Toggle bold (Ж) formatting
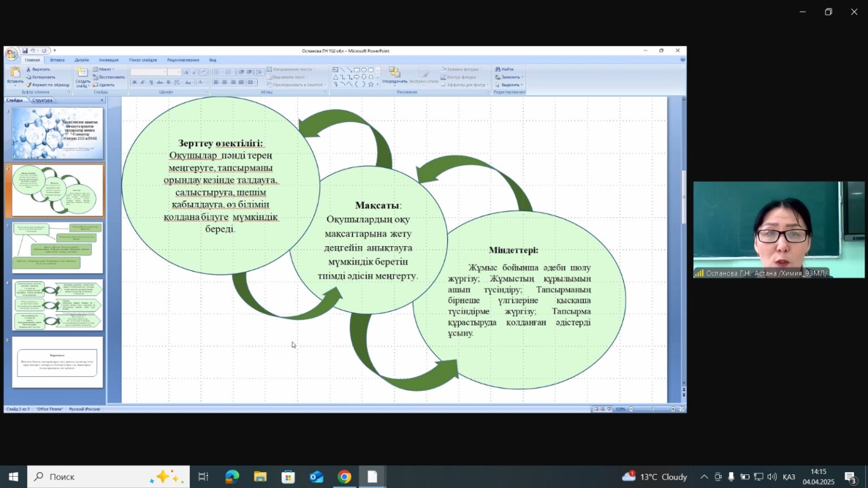 point(134,82)
